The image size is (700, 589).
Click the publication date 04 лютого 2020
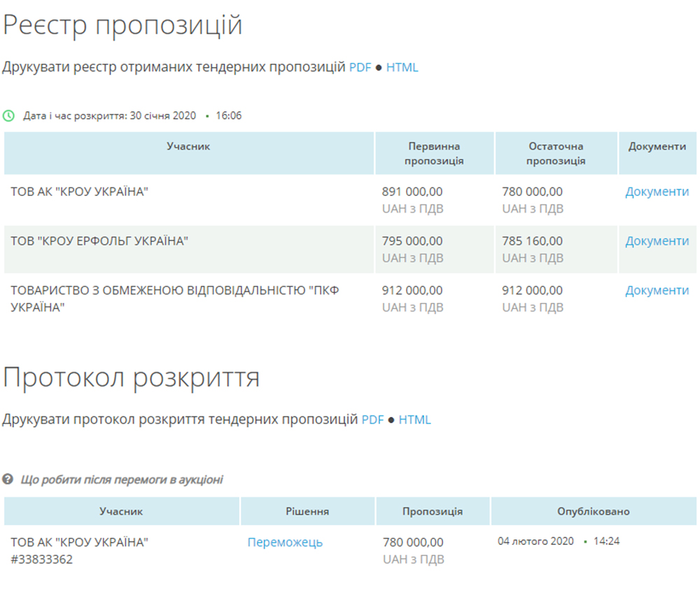click(x=535, y=541)
